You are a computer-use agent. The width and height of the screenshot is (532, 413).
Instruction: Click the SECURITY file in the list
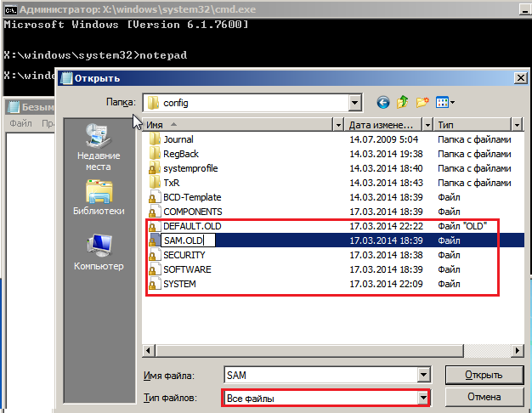[x=184, y=255]
